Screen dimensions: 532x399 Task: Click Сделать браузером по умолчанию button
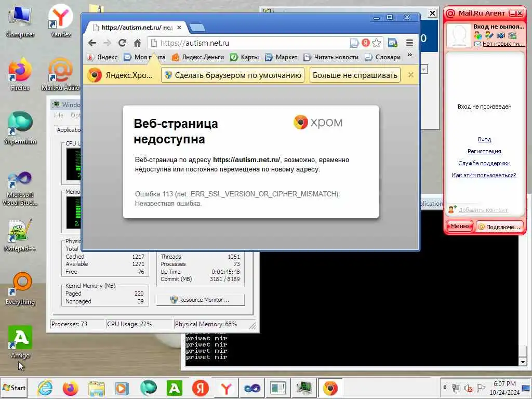click(233, 75)
